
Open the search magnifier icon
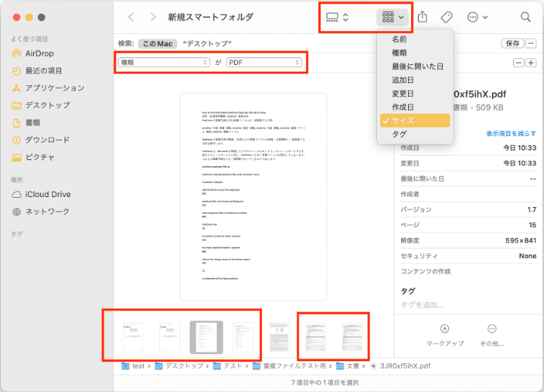pyautogui.click(x=525, y=17)
